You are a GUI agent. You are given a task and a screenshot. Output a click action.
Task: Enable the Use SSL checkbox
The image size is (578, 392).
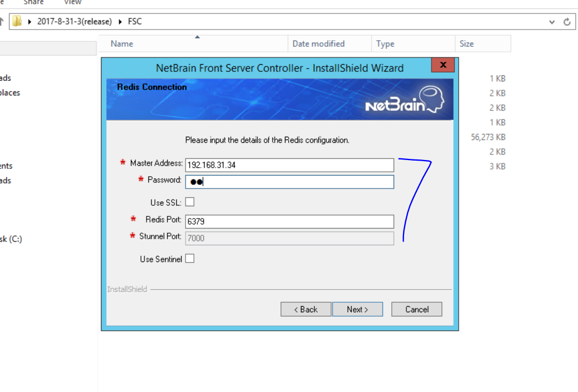point(190,202)
